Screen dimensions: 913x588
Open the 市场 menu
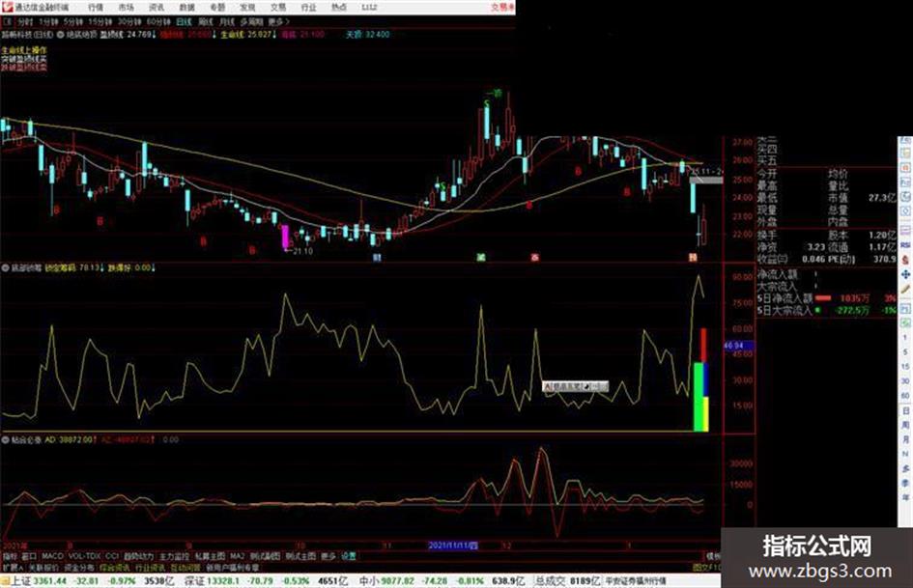point(126,7)
